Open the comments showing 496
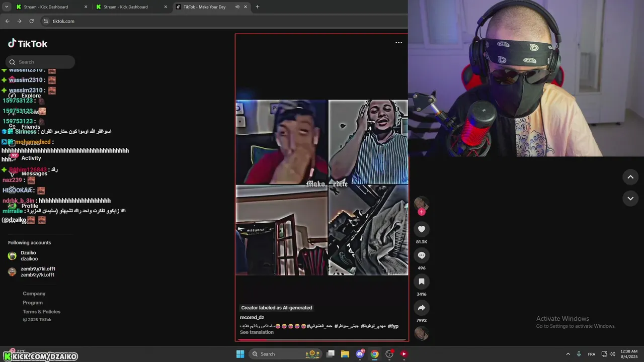Image resolution: width=644 pixels, height=362 pixels. tap(422, 255)
